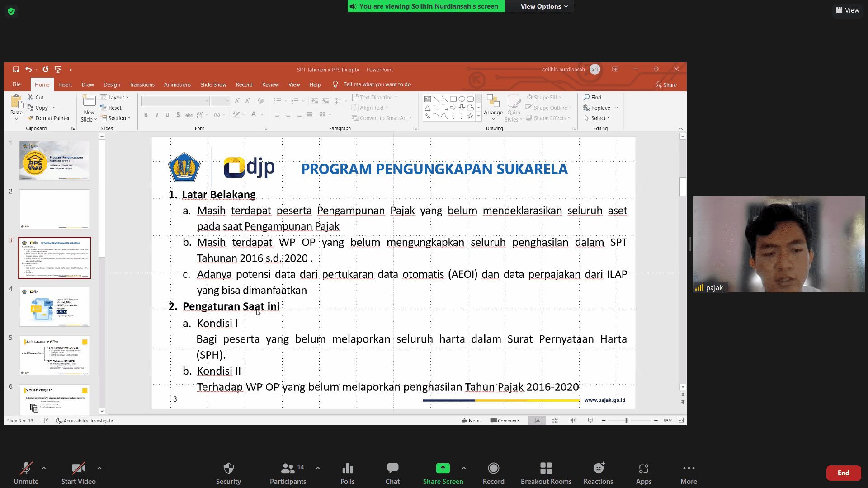This screenshot has width=868, height=488.
Task: Start the video camera
Action: click(x=78, y=473)
